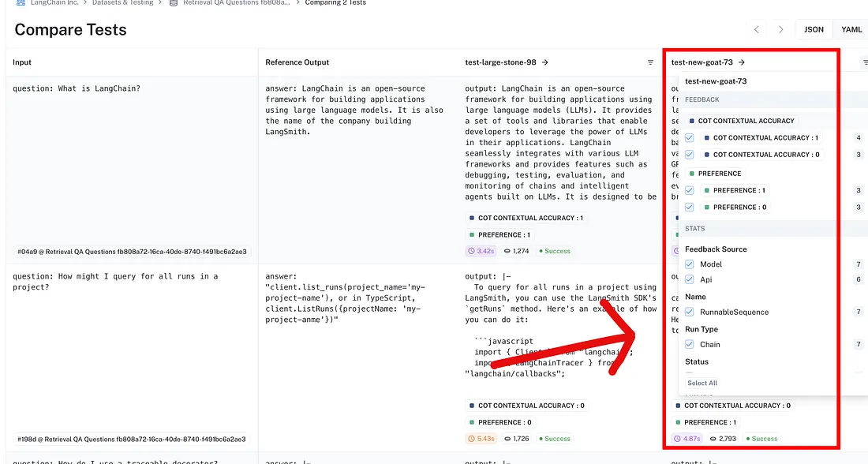Click the Feedback Source heading in popup
The width and height of the screenshot is (868, 464).
click(x=716, y=249)
